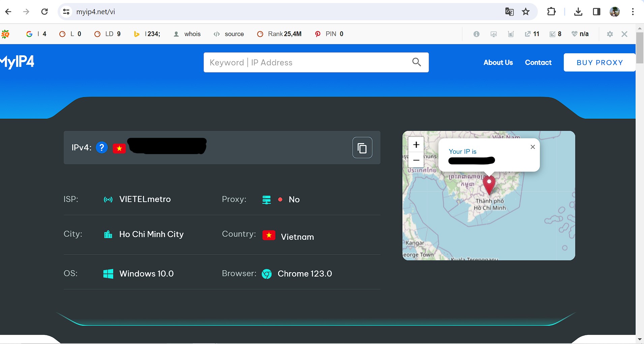Image resolution: width=644 pixels, height=344 pixels.
Task: View page source from SEO bar
Action: [x=229, y=34]
